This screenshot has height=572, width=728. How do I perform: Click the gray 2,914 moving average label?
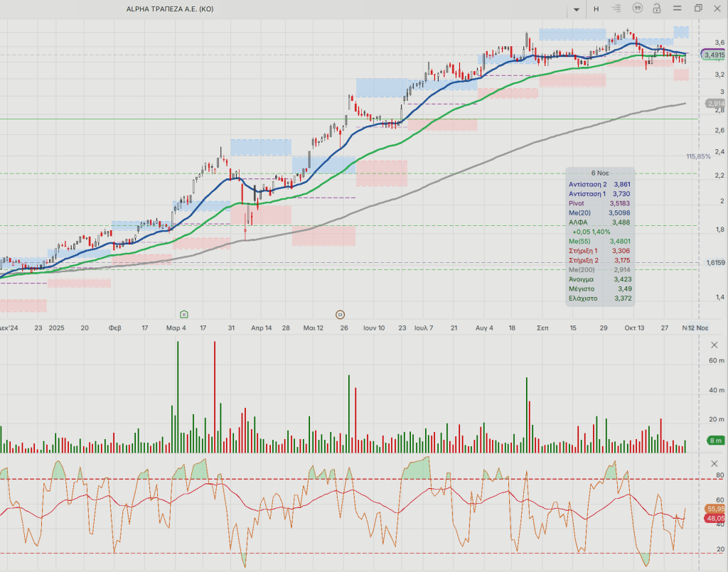pos(714,104)
